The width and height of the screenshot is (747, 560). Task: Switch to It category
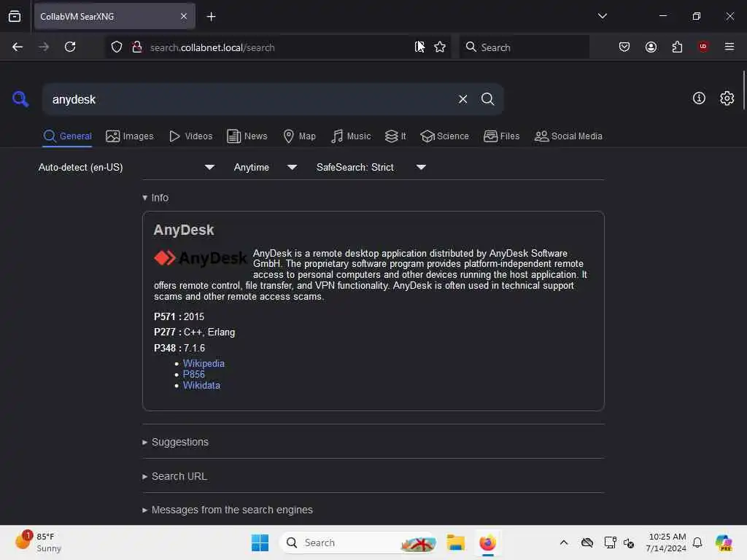click(x=395, y=136)
